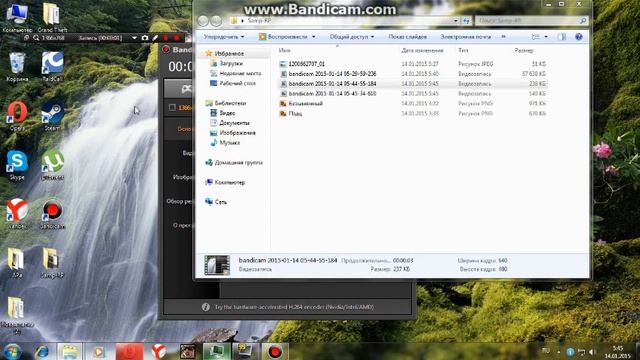Click the magnifier icon in Bandicam recording bar
Image resolution: width=640 pixels, height=360 pixels.
[x=36, y=38]
